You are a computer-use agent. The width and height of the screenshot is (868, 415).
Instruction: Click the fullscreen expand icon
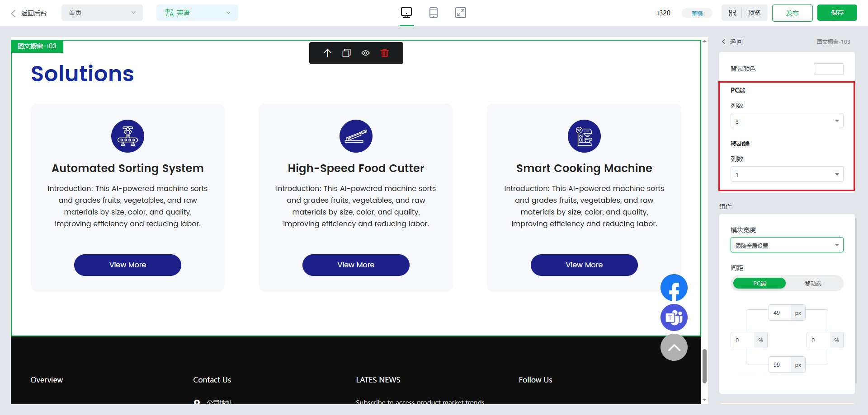[x=460, y=13]
